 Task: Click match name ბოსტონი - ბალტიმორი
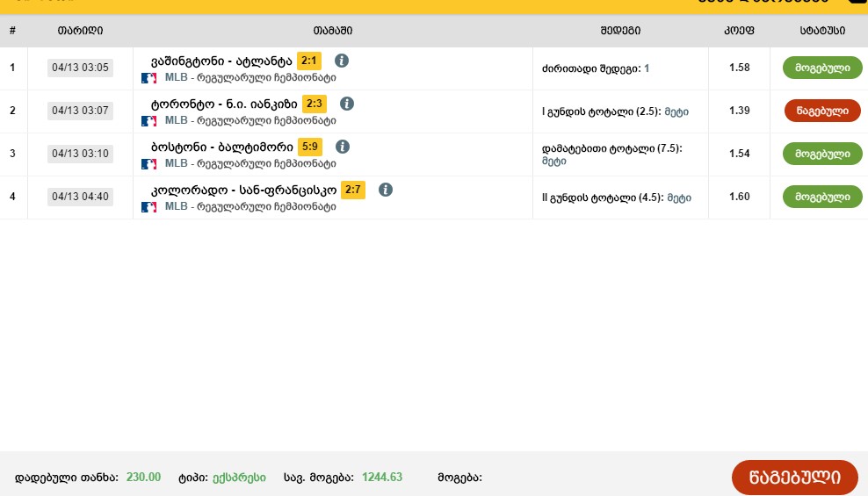tap(222, 147)
